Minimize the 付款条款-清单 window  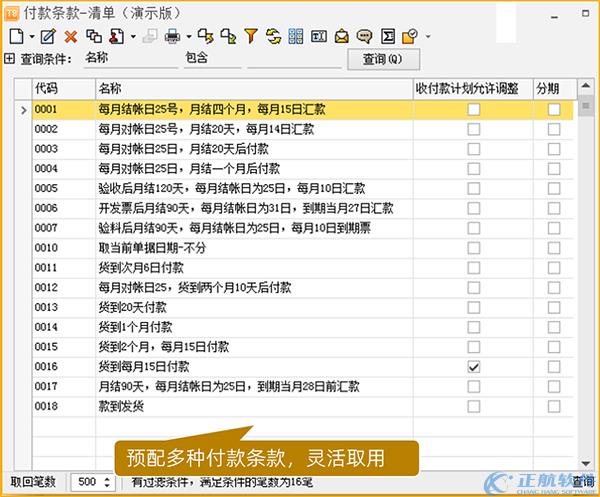pyautogui.click(x=554, y=16)
